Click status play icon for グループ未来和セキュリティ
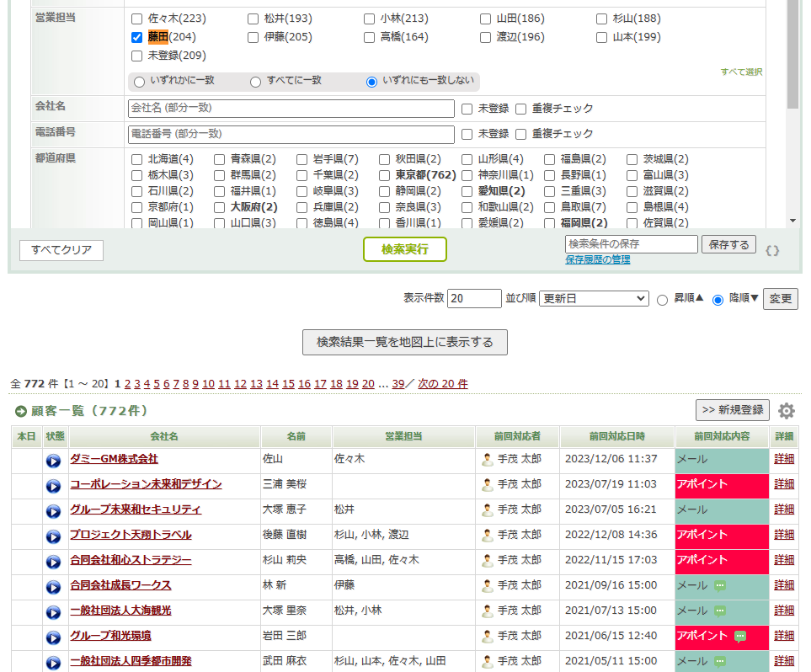This screenshot has width=811, height=672. pyautogui.click(x=53, y=511)
